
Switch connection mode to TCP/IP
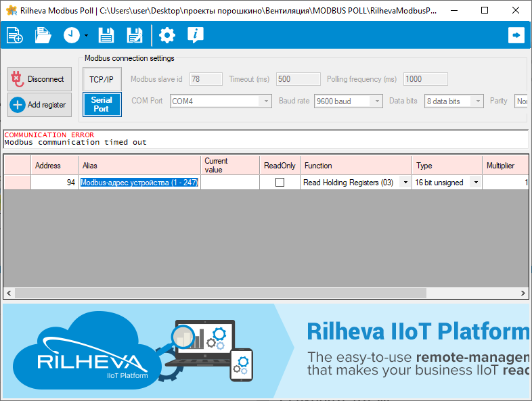(x=102, y=79)
